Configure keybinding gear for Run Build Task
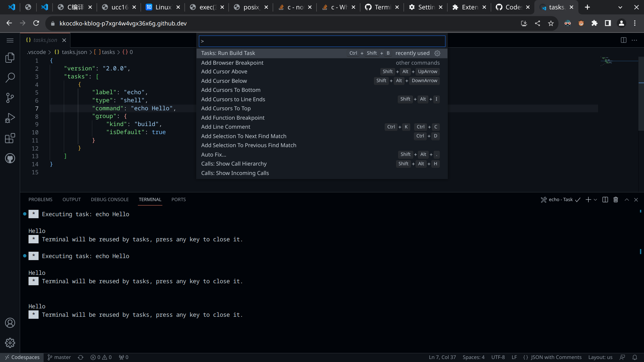644x362 pixels. pyautogui.click(x=437, y=53)
